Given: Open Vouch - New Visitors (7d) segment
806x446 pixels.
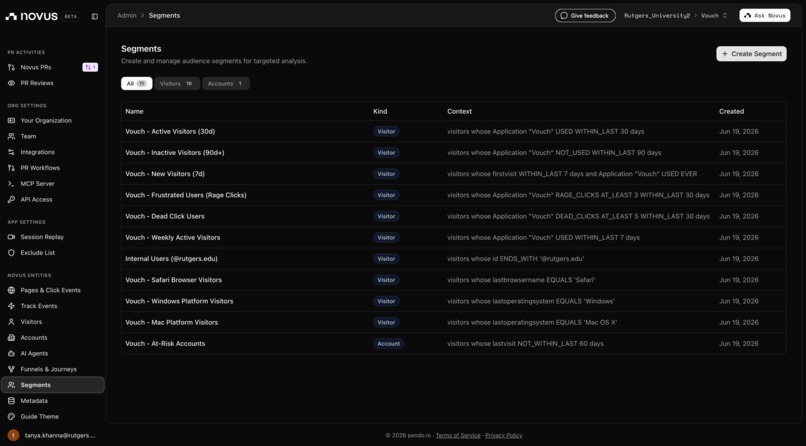Looking at the screenshot, I should pyautogui.click(x=165, y=174).
